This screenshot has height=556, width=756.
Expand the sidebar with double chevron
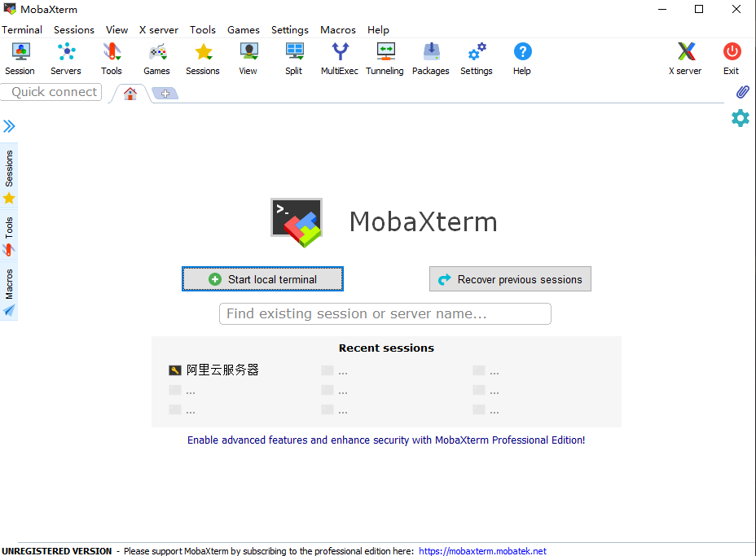tap(9, 126)
